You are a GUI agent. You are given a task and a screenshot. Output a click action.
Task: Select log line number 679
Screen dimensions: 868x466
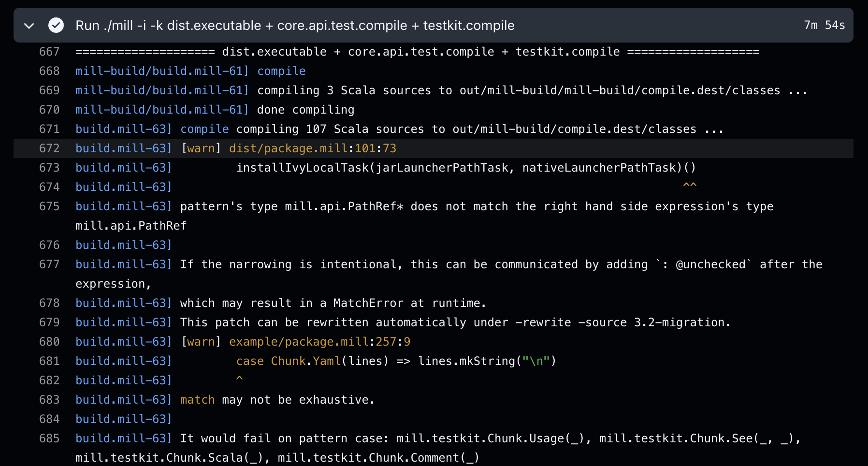tap(49, 322)
